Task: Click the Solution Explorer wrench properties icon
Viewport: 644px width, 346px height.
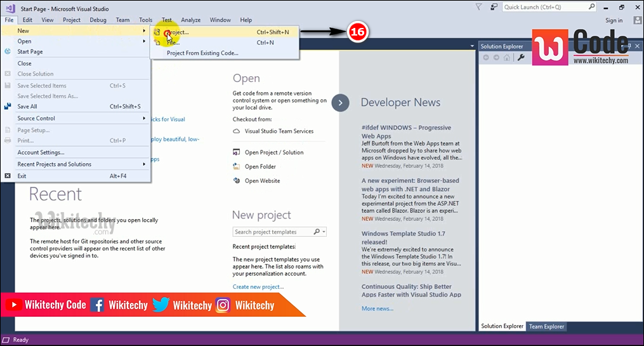Action: [521, 58]
